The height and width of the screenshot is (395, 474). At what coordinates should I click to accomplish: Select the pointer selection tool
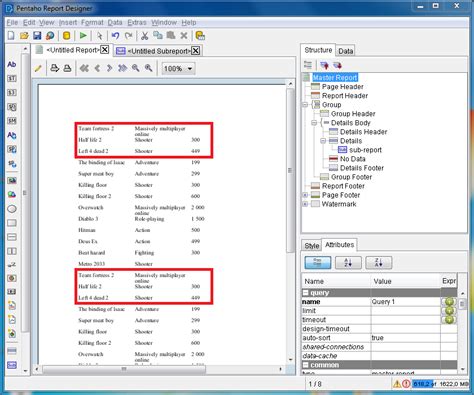click(x=99, y=36)
